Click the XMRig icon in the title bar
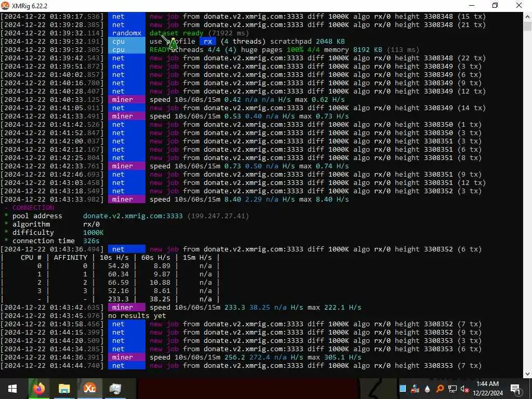The height and width of the screenshot is (399, 532). 5,5
